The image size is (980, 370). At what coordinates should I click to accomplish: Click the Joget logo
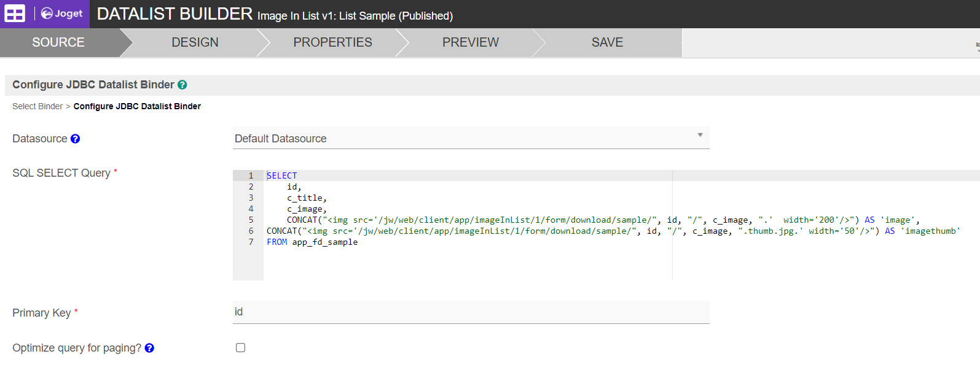tap(61, 13)
